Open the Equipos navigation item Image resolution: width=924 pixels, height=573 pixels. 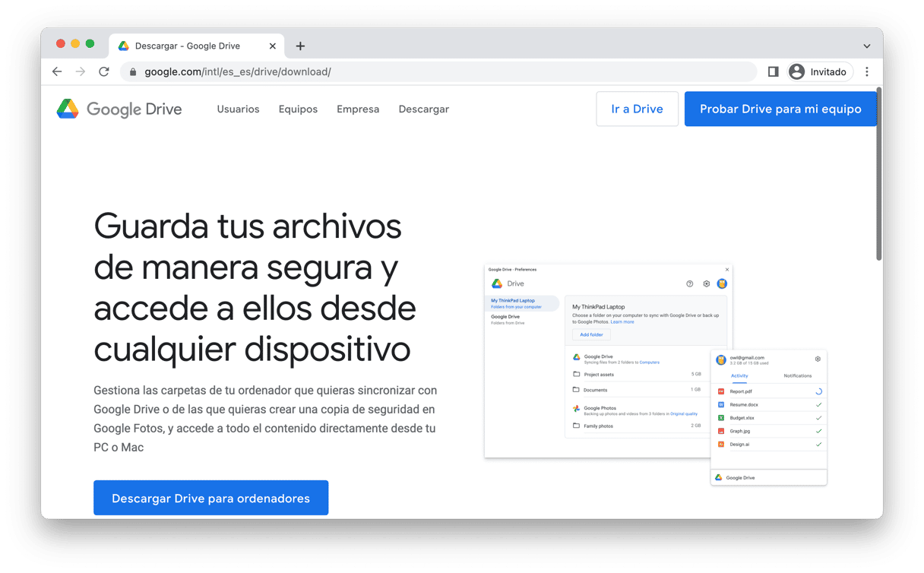(298, 109)
